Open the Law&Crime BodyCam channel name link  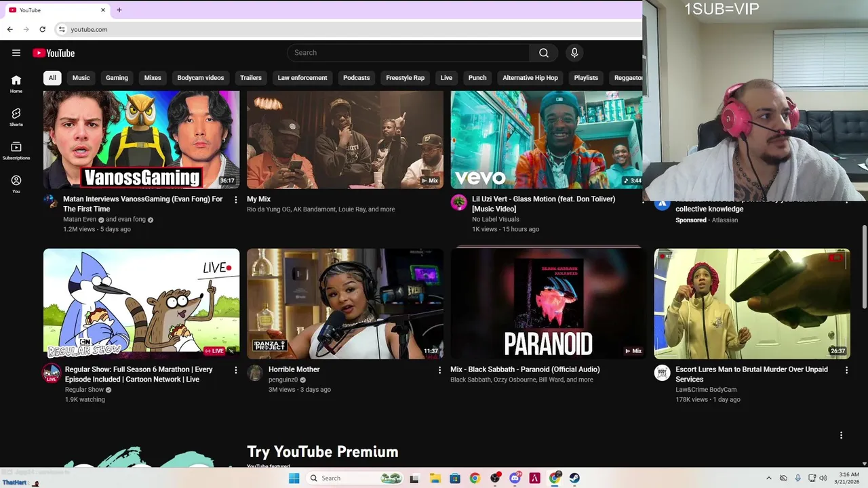(x=706, y=390)
